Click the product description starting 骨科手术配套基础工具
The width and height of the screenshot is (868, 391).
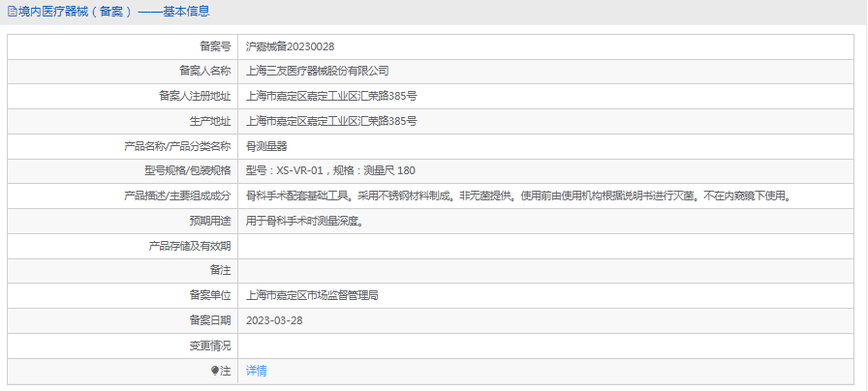pyautogui.click(x=520, y=195)
